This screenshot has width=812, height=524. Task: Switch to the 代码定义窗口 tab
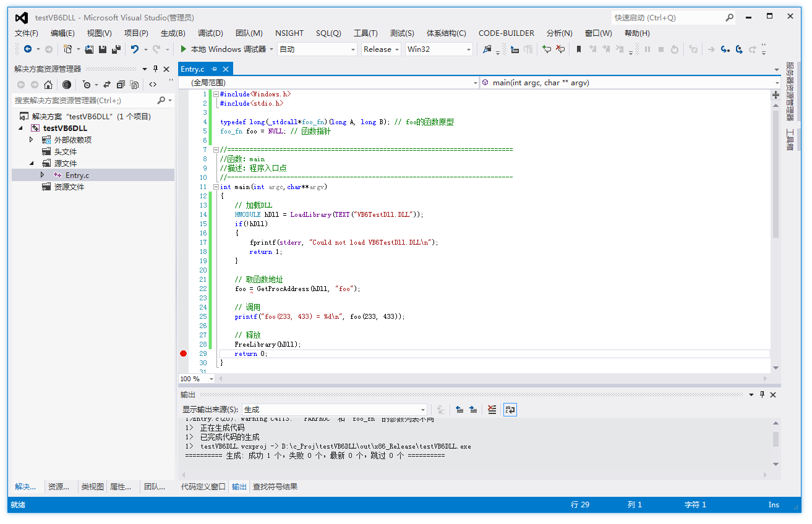pyautogui.click(x=203, y=487)
